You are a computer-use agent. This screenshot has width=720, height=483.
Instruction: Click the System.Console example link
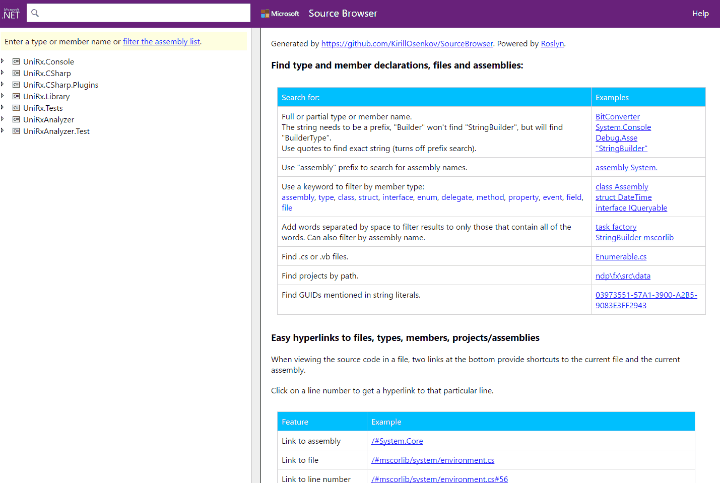[623, 127]
